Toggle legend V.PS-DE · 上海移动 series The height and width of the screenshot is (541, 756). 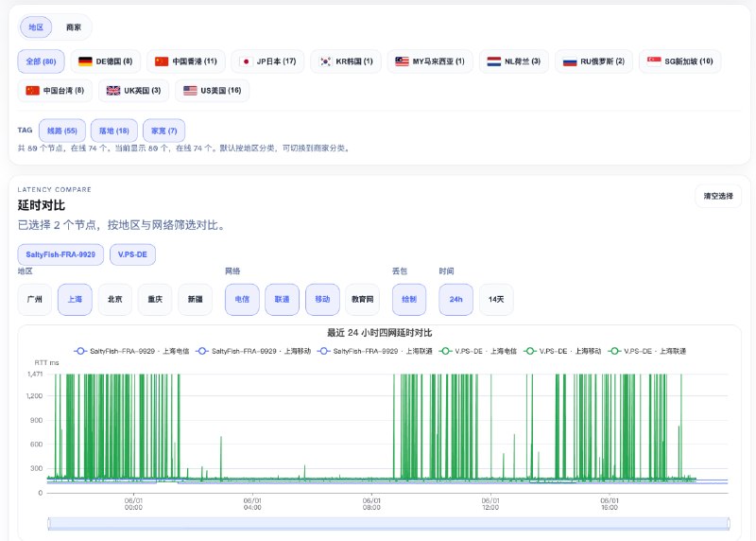(562, 351)
